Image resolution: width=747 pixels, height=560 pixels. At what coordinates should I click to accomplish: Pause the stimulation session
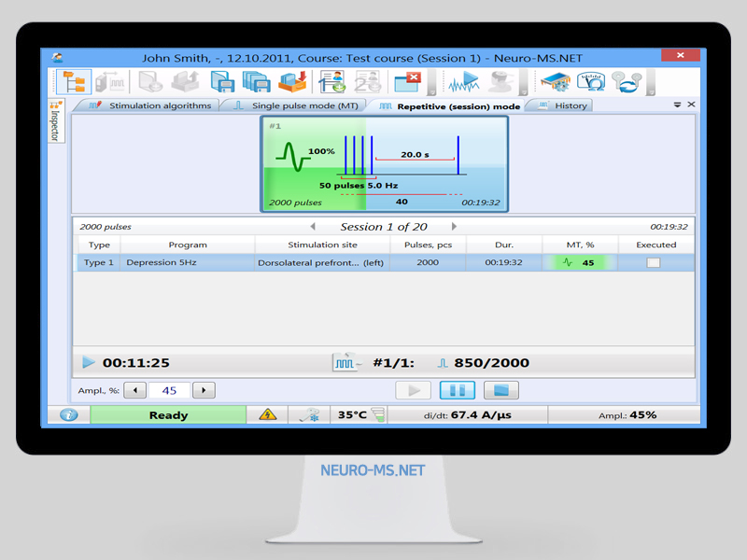(x=457, y=390)
